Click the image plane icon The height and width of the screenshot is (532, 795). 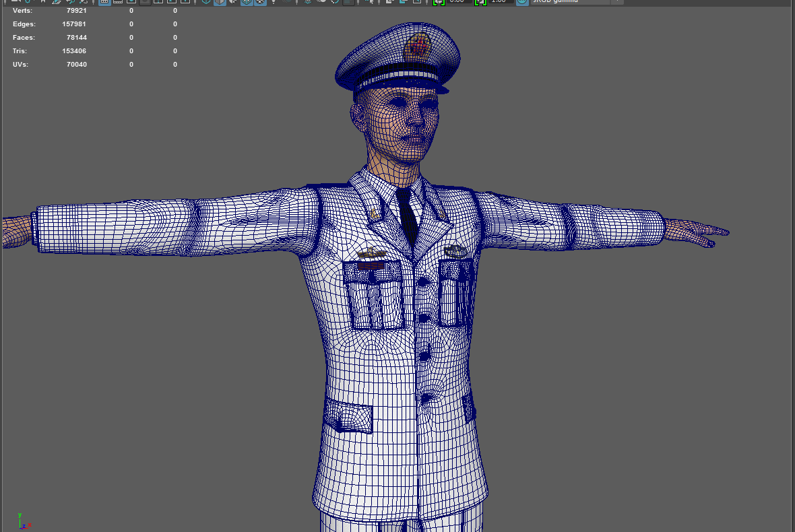pos(57,2)
